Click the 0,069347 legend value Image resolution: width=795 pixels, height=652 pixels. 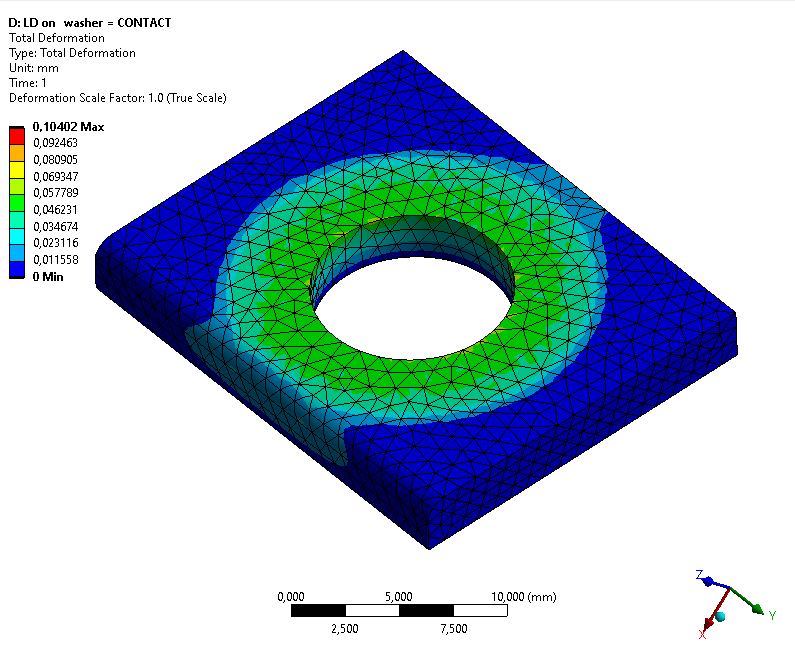pos(55,176)
